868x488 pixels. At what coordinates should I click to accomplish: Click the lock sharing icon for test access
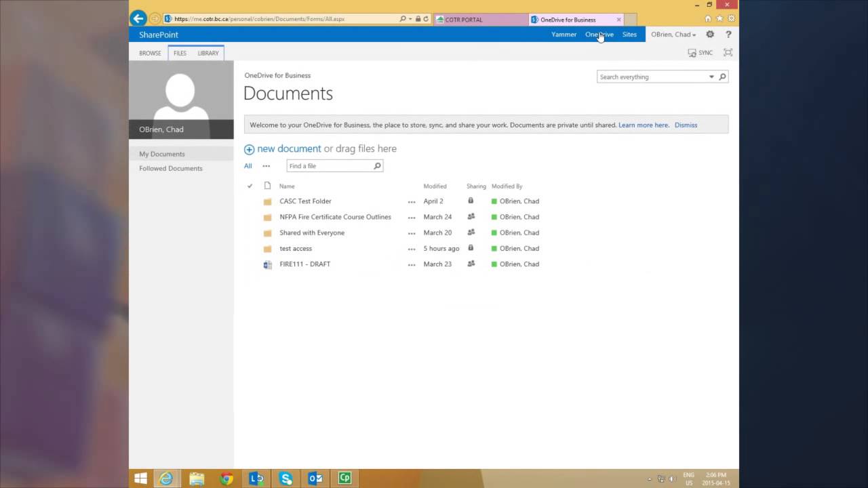[x=471, y=249]
